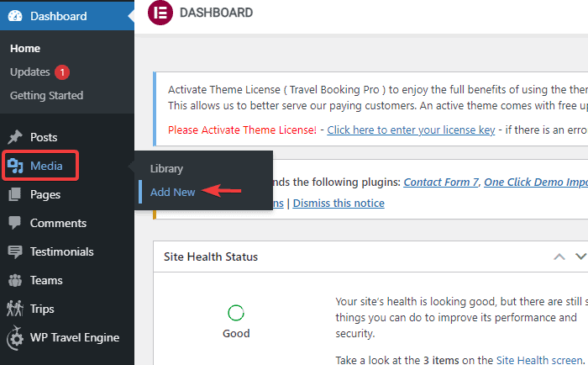Go to Getting Started page
Image resolution: width=588 pixels, height=365 pixels.
(46, 95)
